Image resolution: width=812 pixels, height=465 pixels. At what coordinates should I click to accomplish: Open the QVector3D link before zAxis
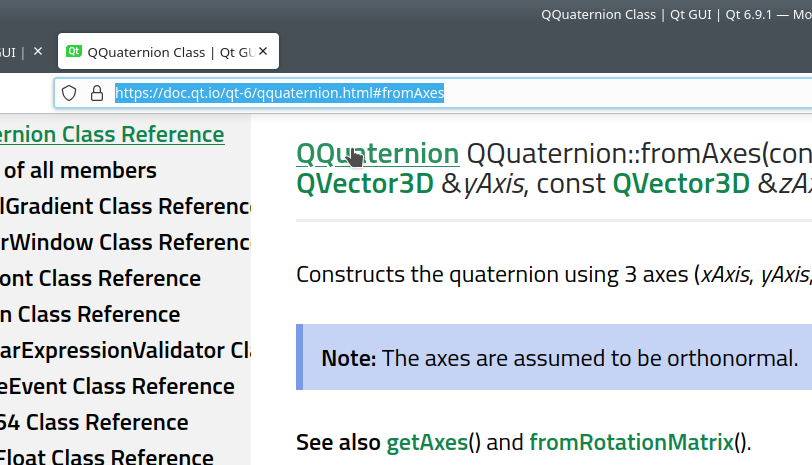click(x=681, y=183)
